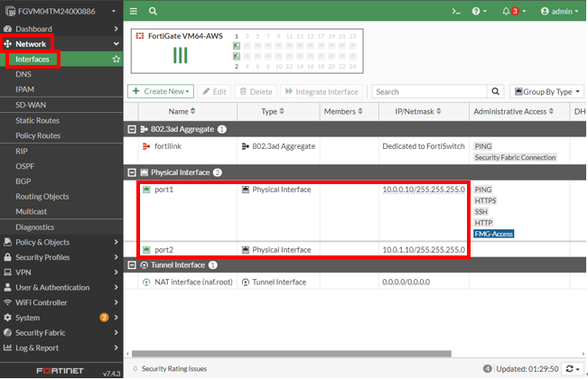The image size is (588, 380).
Task: Expand the VPN menu
Action: coord(61,273)
